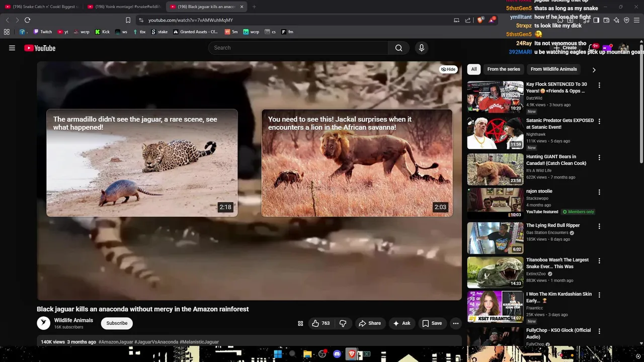
Task: Click the address bar URL
Action: (x=191, y=20)
